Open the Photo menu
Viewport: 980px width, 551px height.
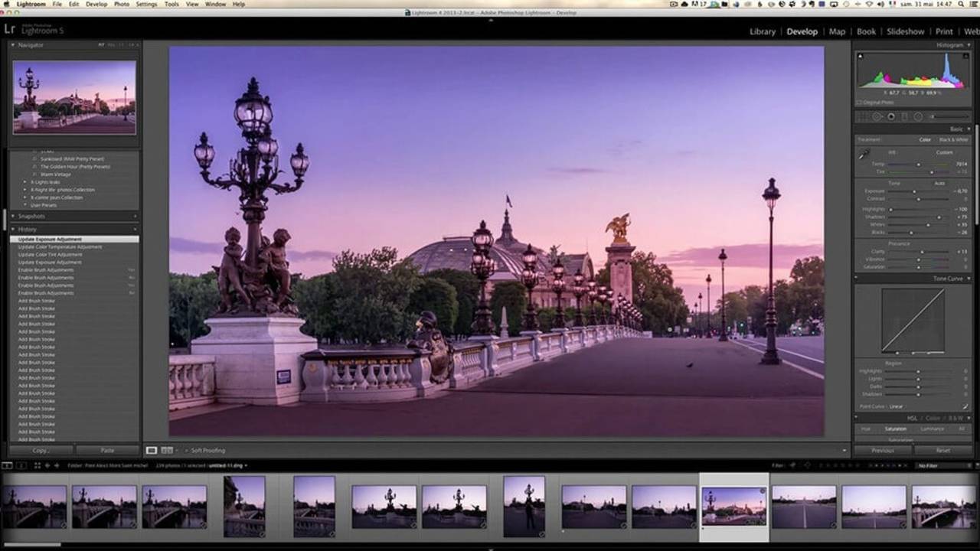click(122, 4)
